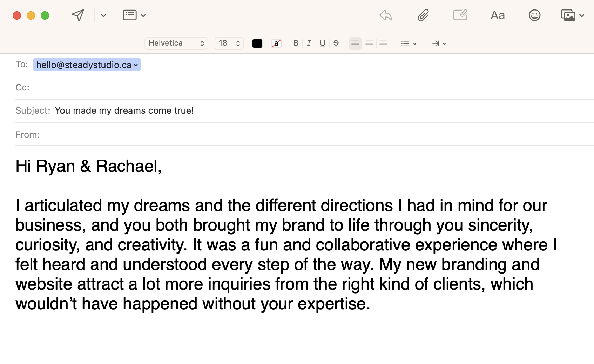Open the list style dropdown
Screen dimensions: 594x364
click(409, 43)
